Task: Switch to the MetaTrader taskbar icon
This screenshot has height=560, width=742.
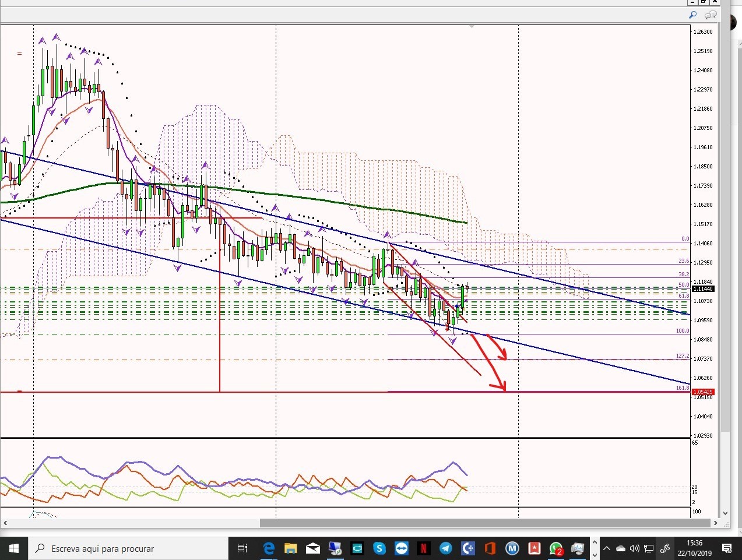Action: pos(578,548)
